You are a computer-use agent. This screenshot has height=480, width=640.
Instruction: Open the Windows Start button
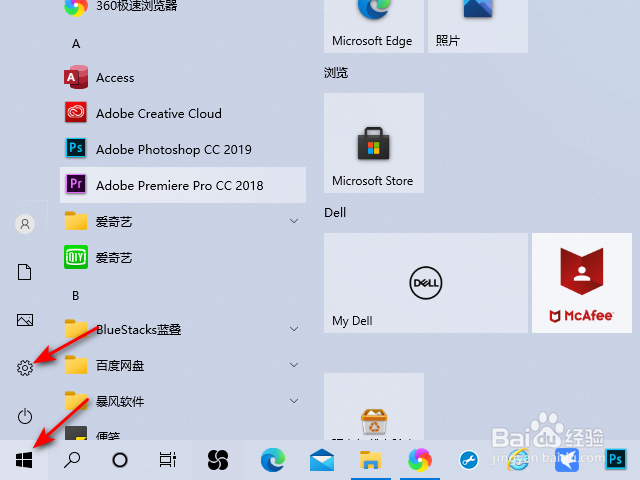24,460
